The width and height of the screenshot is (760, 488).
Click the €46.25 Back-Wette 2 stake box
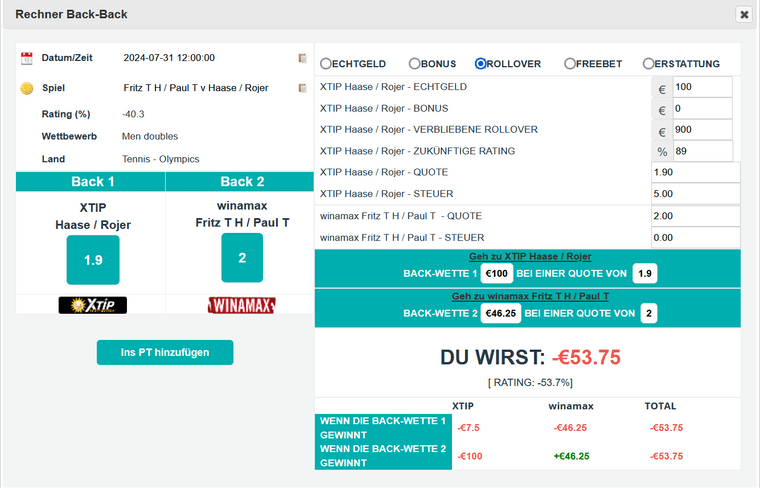501,314
